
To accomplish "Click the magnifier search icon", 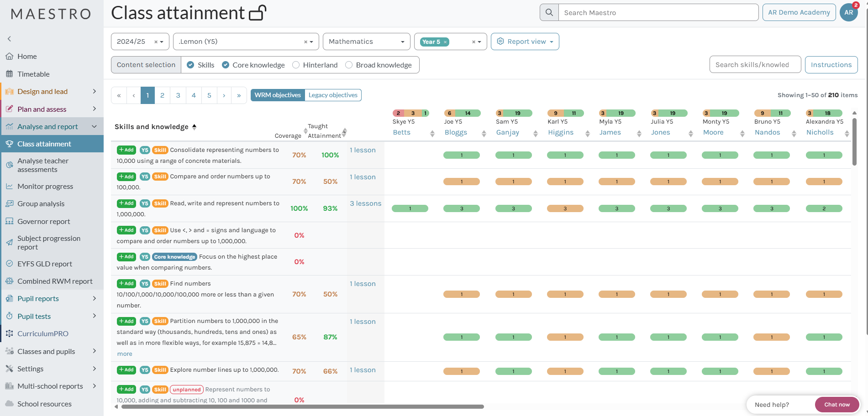I will [x=549, y=12].
